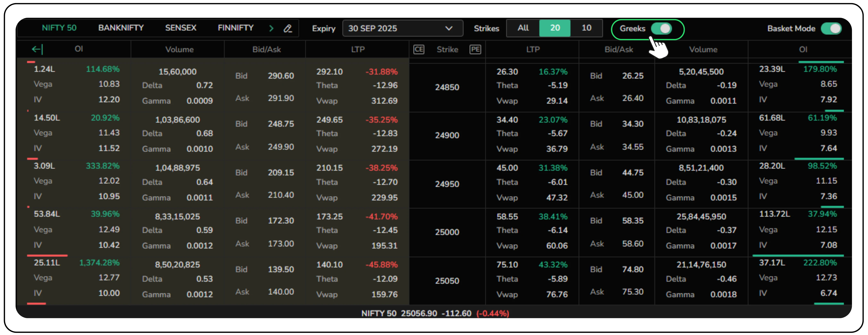
Task: Click the right chevron after FINNIFTY
Action: (x=271, y=28)
